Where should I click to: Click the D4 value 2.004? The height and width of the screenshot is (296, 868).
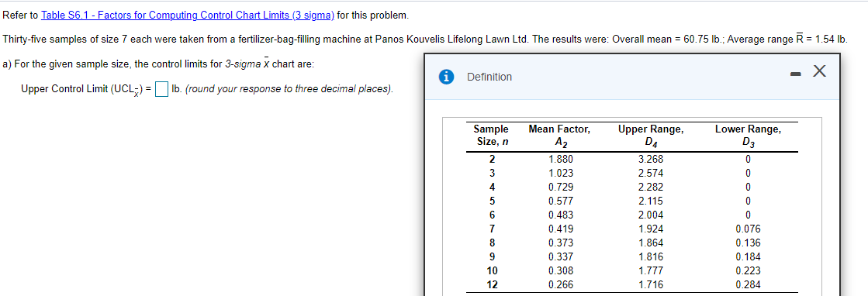click(651, 215)
